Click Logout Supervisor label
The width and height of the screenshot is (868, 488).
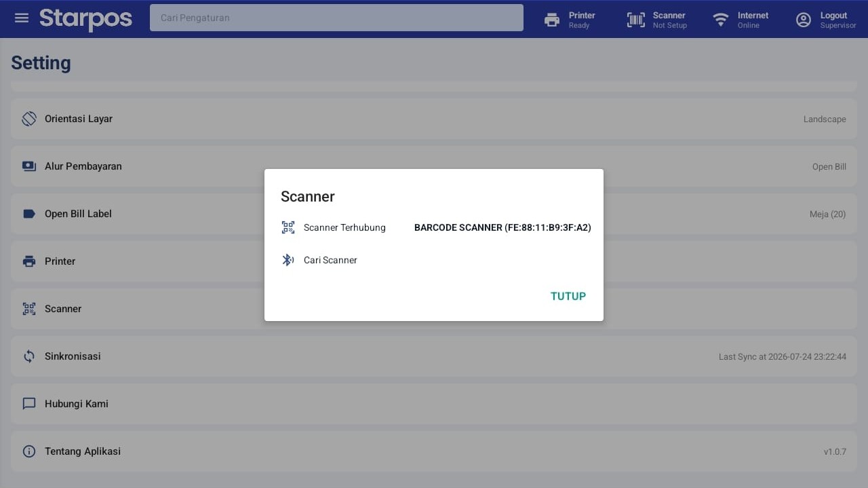point(838,20)
